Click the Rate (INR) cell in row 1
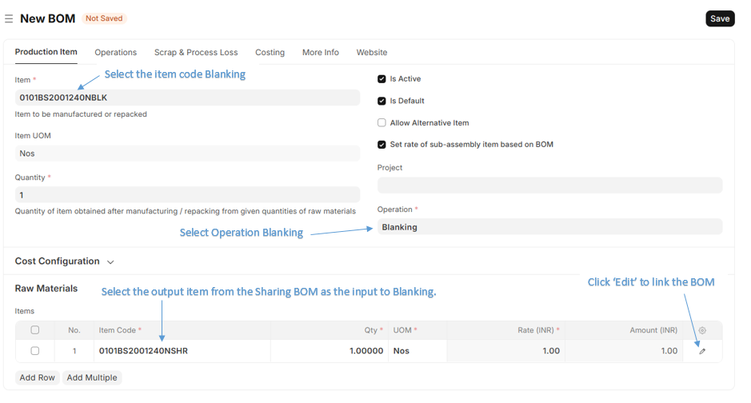 506,351
